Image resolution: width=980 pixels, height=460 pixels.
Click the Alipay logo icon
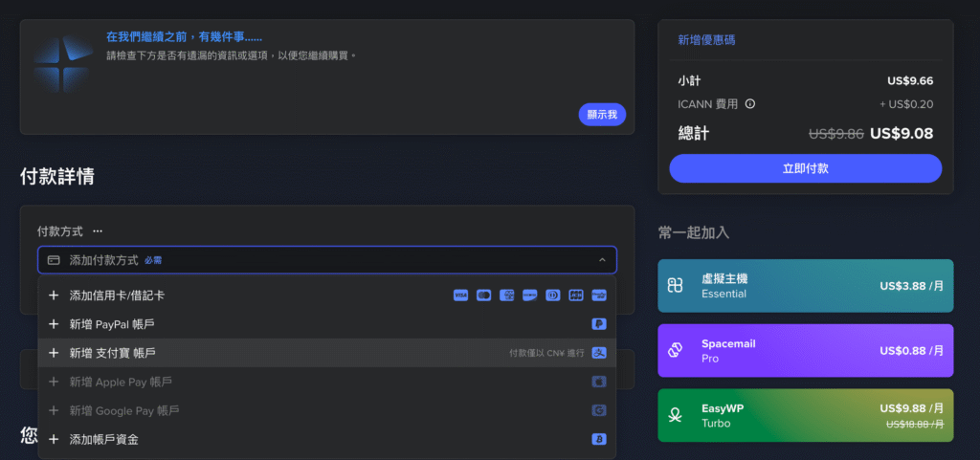599,353
